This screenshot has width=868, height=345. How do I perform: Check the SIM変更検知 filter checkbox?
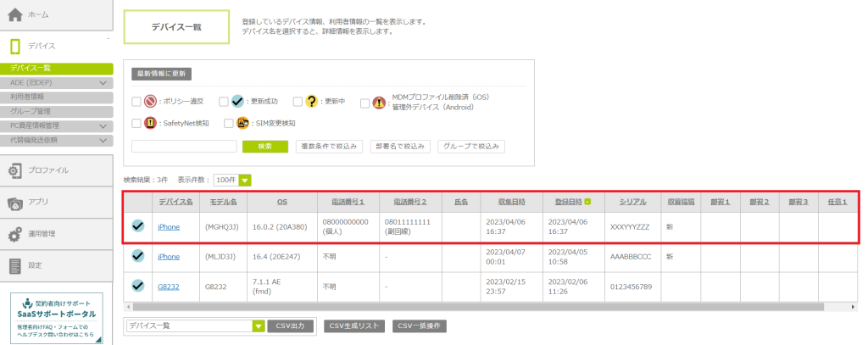click(x=229, y=123)
